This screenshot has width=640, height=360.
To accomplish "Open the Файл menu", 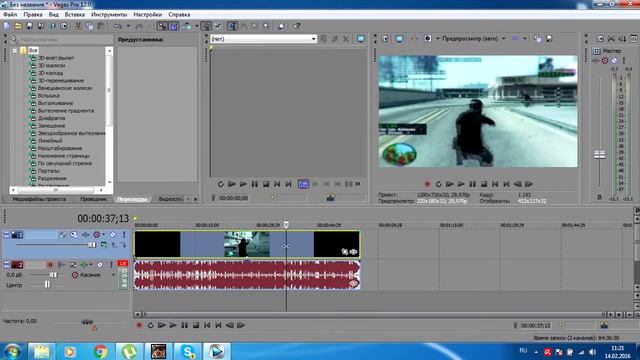I will [10, 14].
